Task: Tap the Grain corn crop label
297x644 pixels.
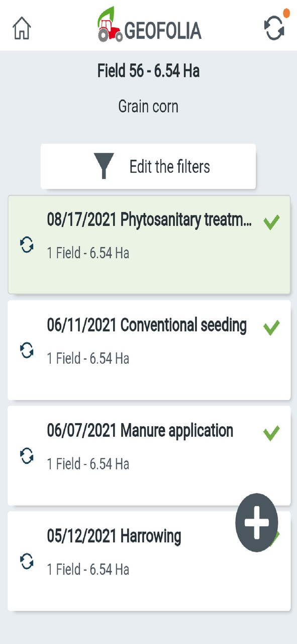Action: pos(148,106)
